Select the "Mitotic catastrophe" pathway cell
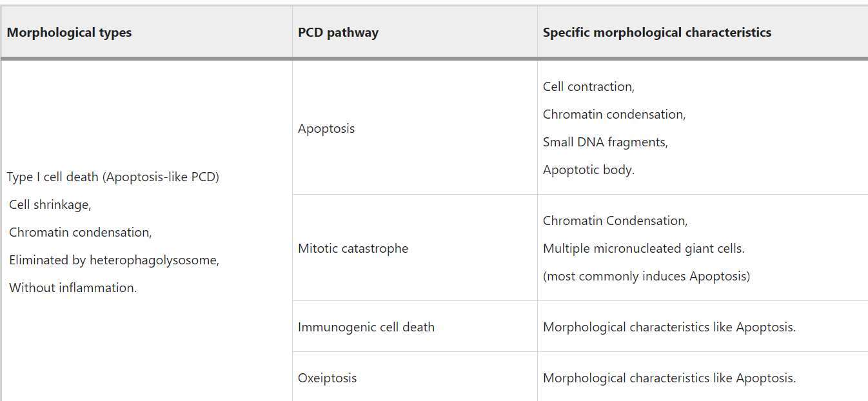 [353, 249]
